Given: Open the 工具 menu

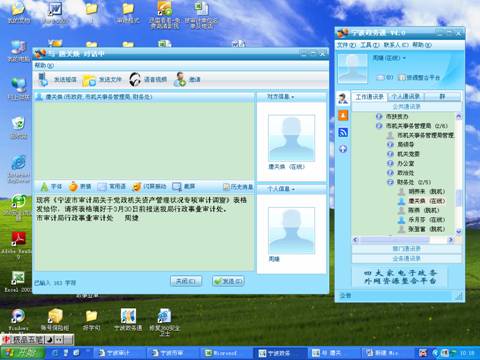Looking at the screenshot, I should pyautogui.click(x=369, y=45).
